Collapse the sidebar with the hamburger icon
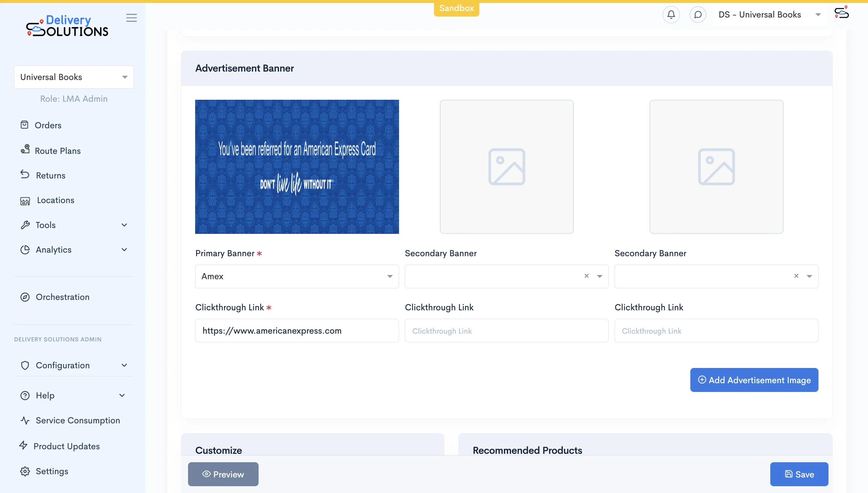Viewport: 868px width, 493px height. coord(131,18)
